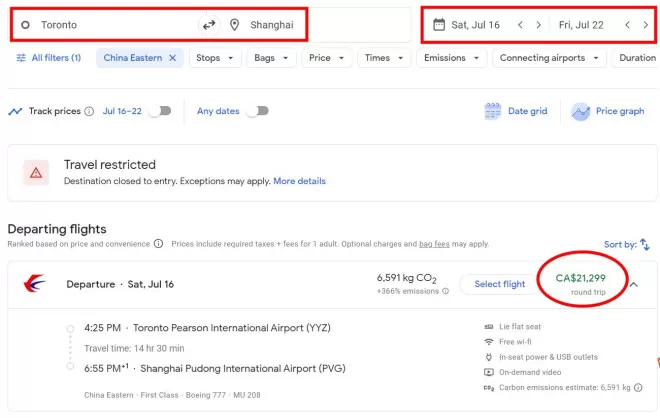Open the calendar icon for departure date
The height and width of the screenshot is (418, 660).
[x=439, y=24]
